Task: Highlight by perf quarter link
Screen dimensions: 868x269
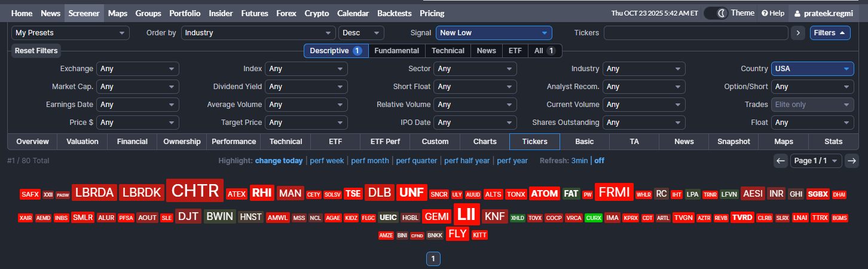Action: coord(417,161)
